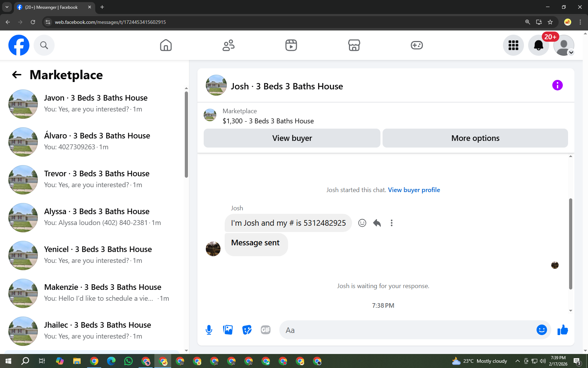Open Chrome three-dot menu

(580, 22)
